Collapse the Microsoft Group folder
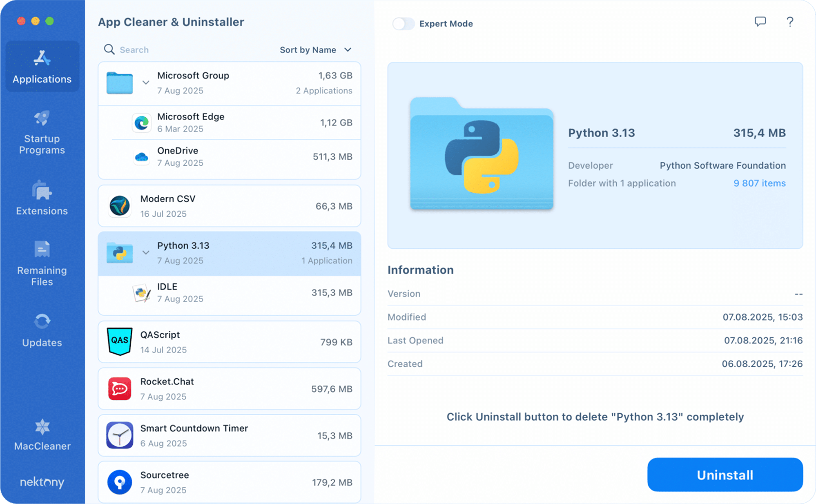 coord(146,82)
